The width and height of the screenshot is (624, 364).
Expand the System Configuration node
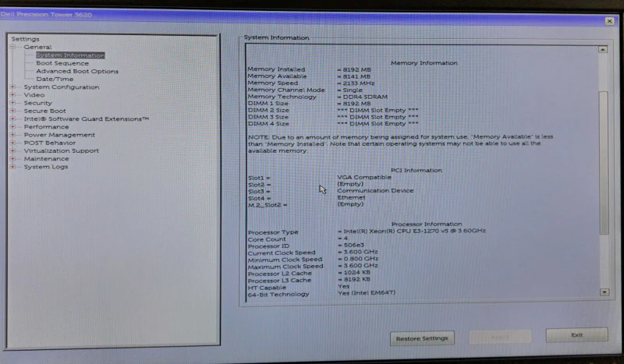tap(12, 87)
